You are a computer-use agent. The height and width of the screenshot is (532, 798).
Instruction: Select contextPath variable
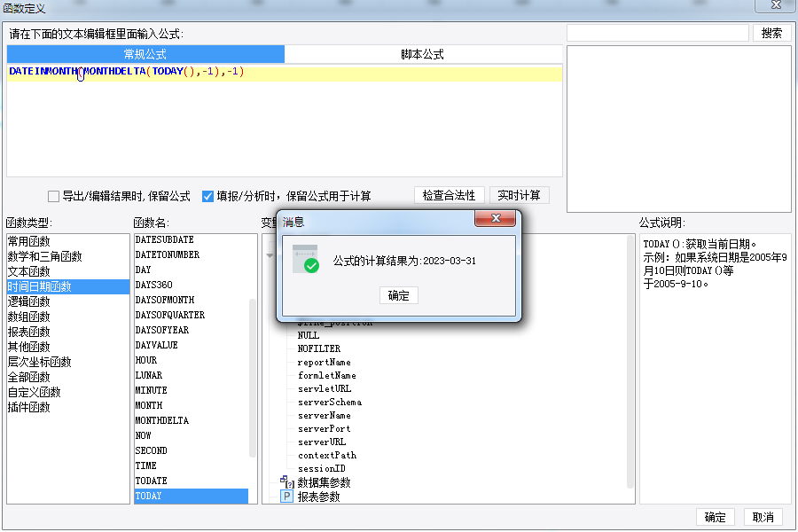tap(326, 455)
